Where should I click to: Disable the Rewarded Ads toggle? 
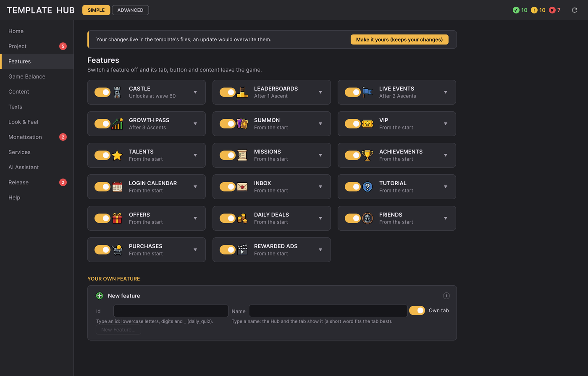click(x=227, y=250)
